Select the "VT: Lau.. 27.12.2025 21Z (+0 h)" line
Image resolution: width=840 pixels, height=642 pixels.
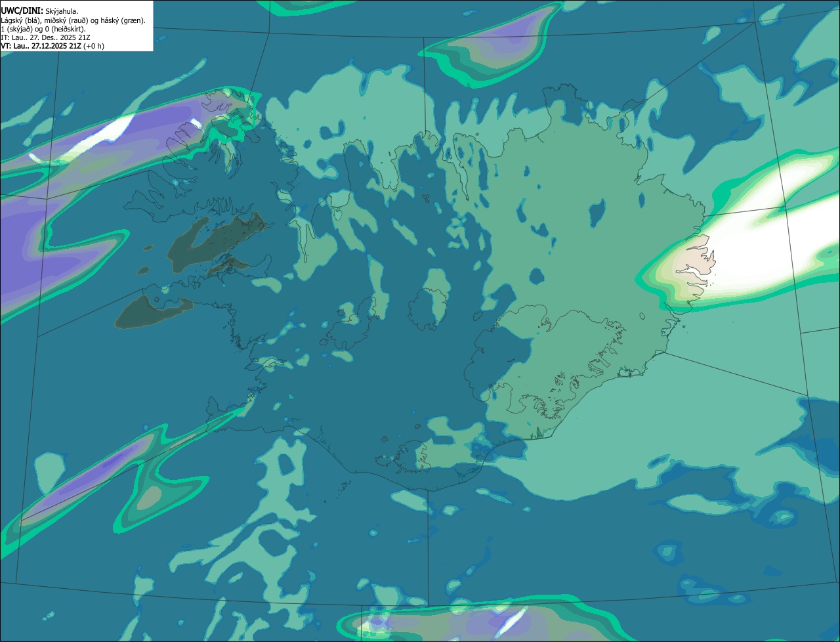pos(52,46)
